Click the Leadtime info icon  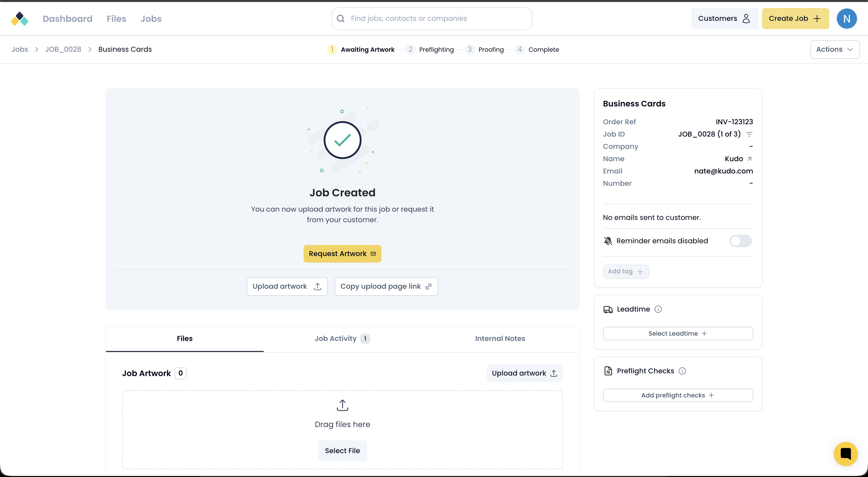click(x=658, y=309)
